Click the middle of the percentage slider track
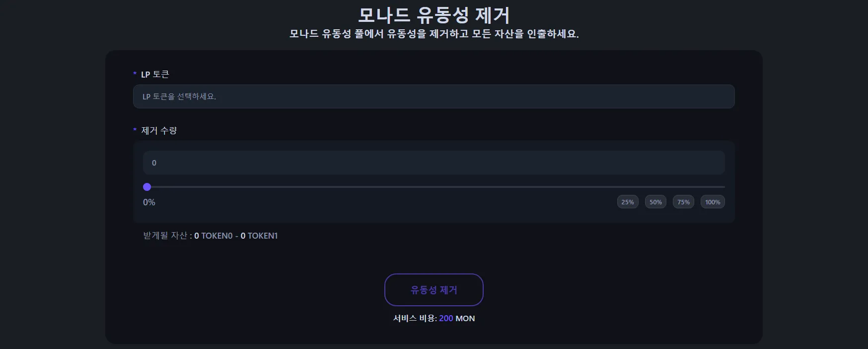Image resolution: width=868 pixels, height=349 pixels. pyautogui.click(x=435, y=187)
